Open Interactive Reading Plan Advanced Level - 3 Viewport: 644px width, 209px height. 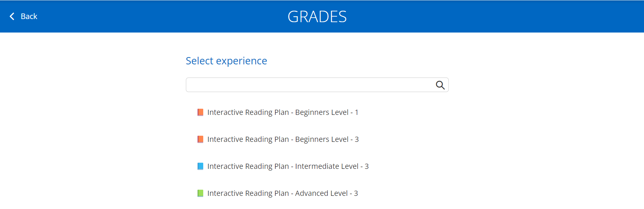click(x=283, y=193)
